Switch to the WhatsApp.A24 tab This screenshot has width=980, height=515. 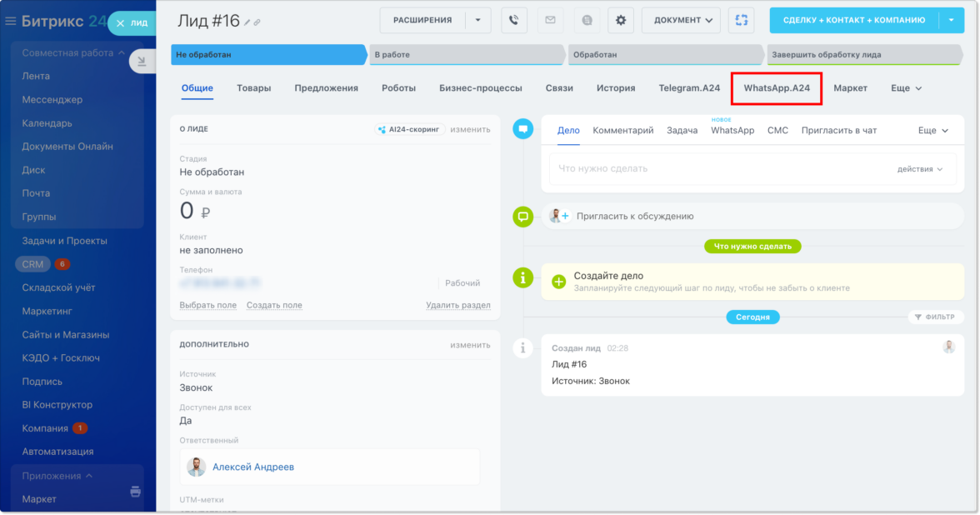[776, 87]
